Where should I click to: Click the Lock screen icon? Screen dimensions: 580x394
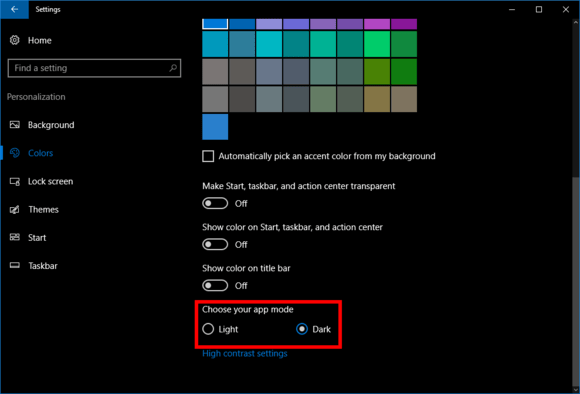[x=15, y=181]
